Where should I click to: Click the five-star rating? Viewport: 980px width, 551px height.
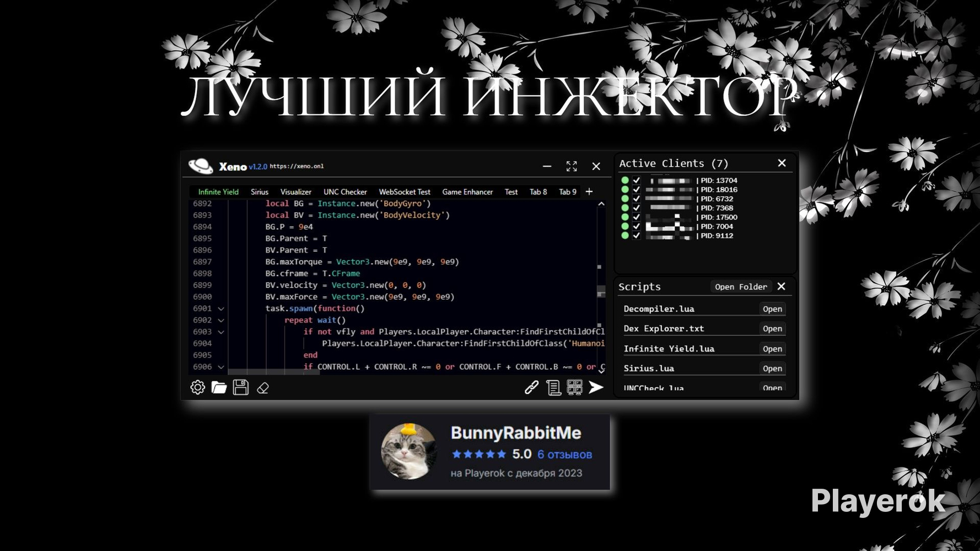[x=478, y=455]
